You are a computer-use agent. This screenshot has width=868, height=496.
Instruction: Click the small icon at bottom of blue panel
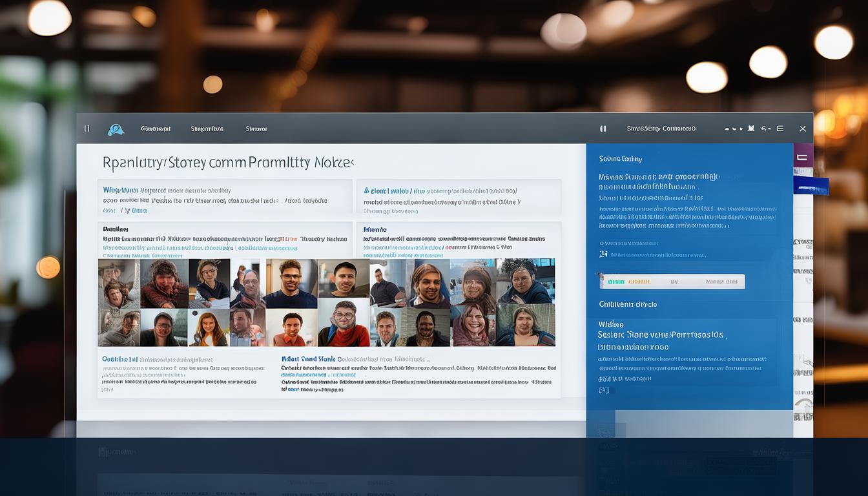[604, 390]
